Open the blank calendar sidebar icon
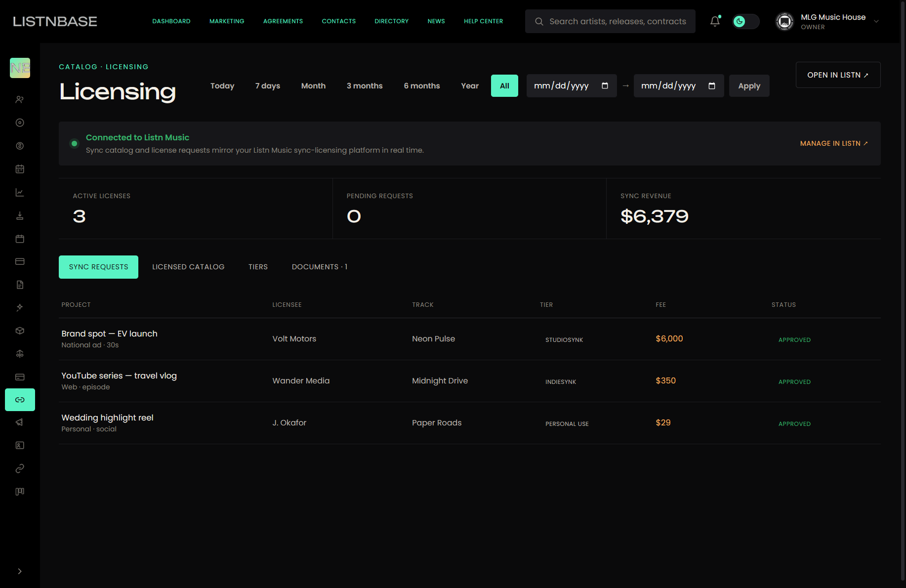Image resolution: width=906 pixels, height=588 pixels. click(x=20, y=239)
